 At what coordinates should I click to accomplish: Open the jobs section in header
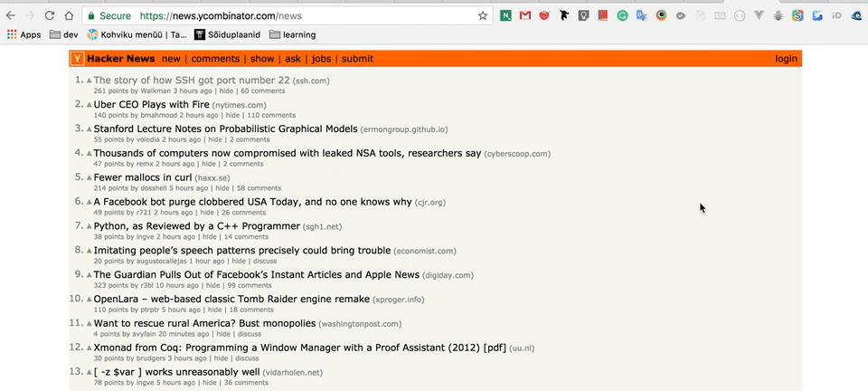tap(321, 59)
